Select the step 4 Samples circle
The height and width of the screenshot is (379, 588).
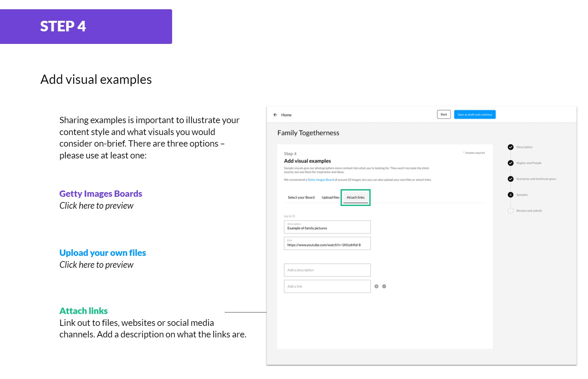click(x=511, y=195)
